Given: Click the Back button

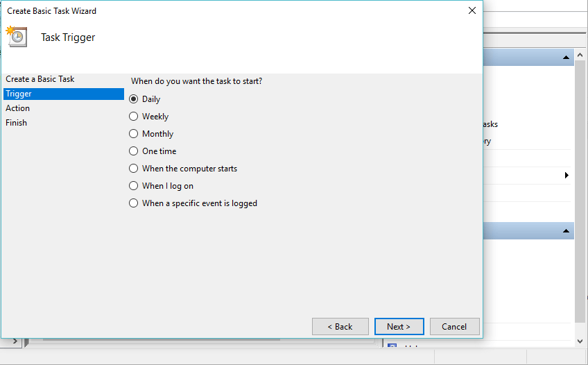Looking at the screenshot, I should 340,326.
